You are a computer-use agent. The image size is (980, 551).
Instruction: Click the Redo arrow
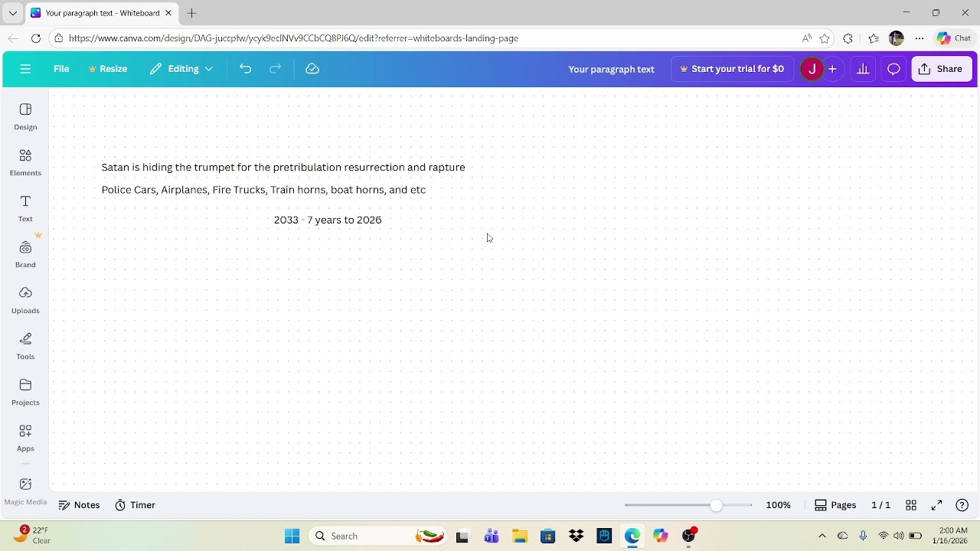[x=275, y=69]
